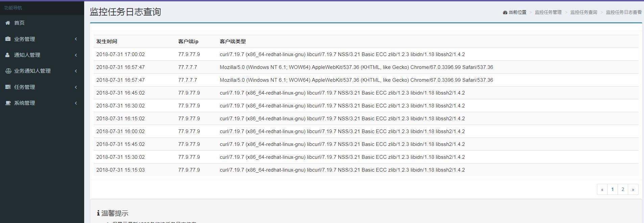
Task: Click the user icon for 通知人管理
Action: pyautogui.click(x=7, y=55)
